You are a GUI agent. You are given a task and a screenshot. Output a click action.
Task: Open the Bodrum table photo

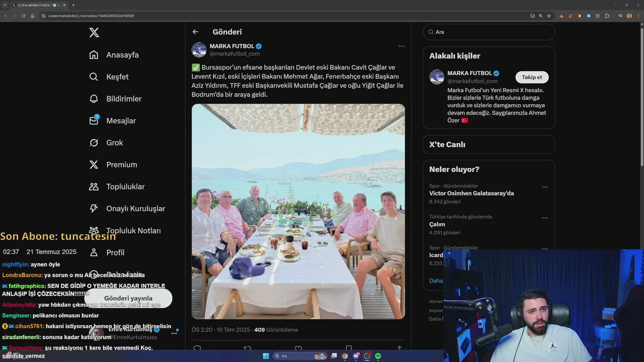click(x=298, y=211)
